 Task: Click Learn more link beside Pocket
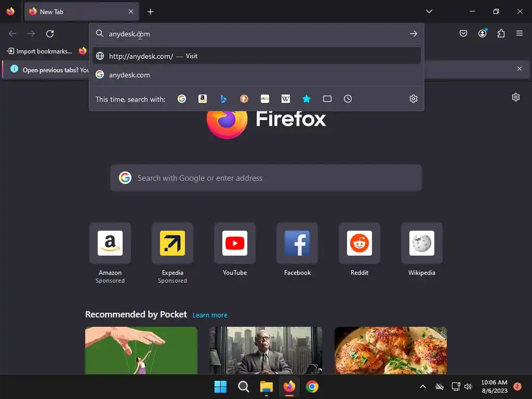click(x=210, y=315)
